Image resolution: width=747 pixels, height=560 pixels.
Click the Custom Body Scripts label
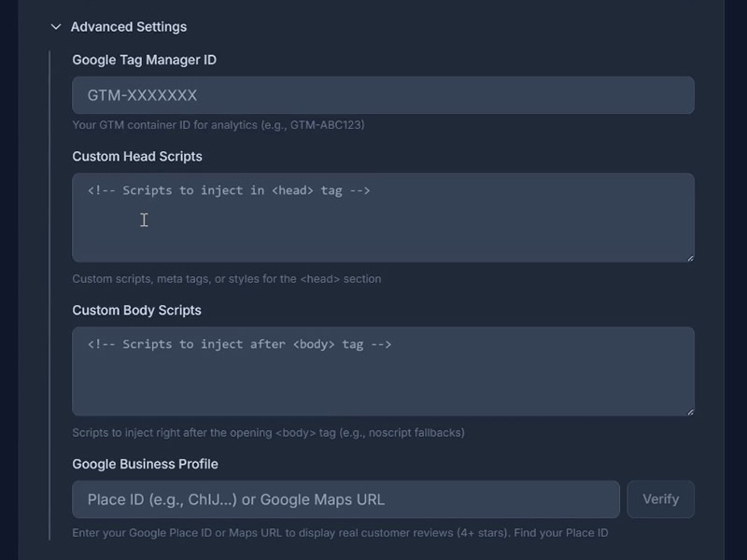(x=136, y=310)
